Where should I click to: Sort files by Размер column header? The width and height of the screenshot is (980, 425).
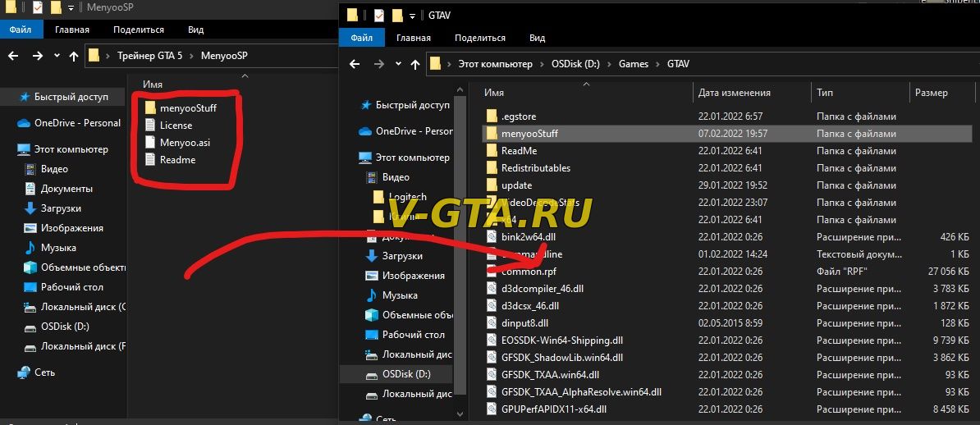(x=931, y=93)
